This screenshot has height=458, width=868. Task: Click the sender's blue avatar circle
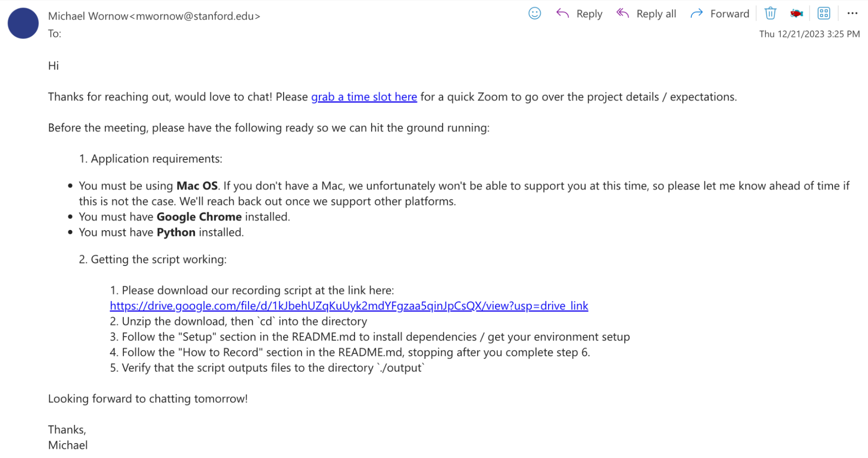coord(23,23)
